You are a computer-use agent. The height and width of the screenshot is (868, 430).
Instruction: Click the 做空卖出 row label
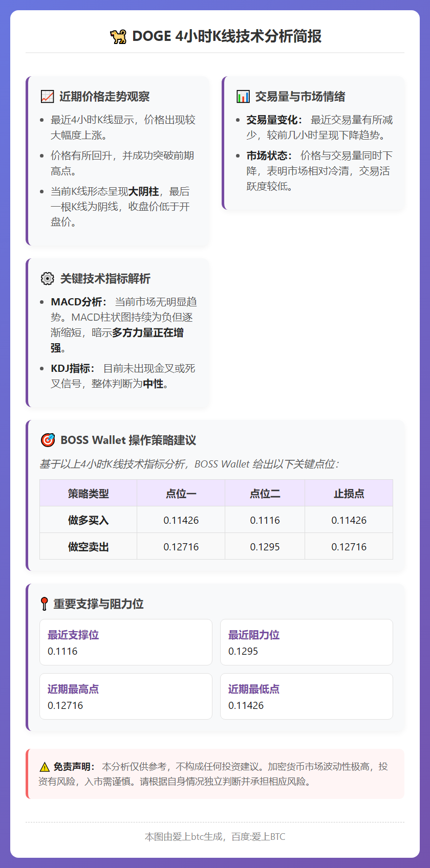click(89, 546)
